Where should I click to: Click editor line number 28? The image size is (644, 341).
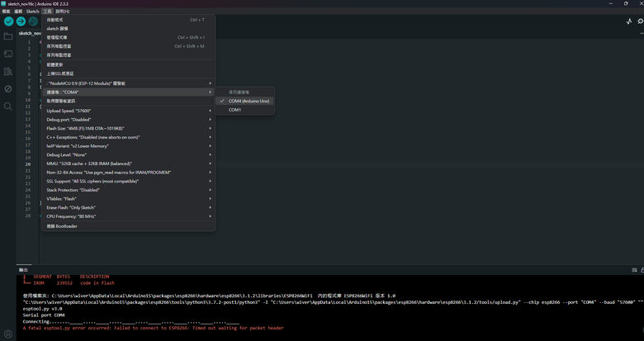point(28,215)
